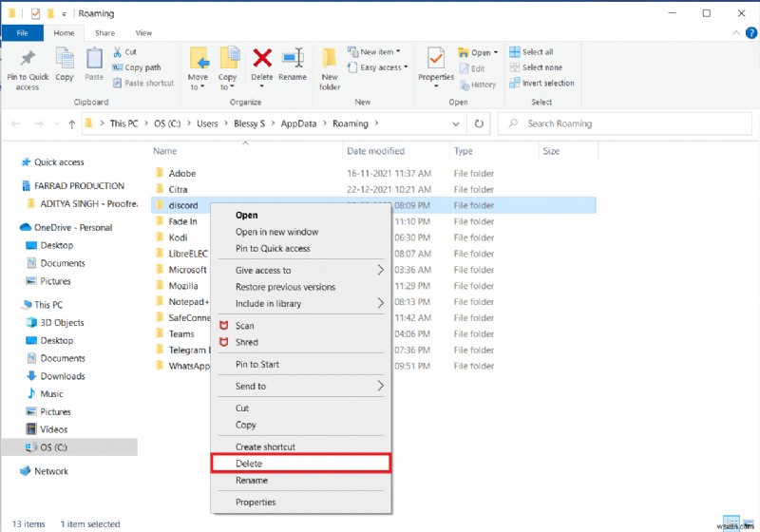
Task: Choose Pin to Start in context menu
Action: click(300, 364)
